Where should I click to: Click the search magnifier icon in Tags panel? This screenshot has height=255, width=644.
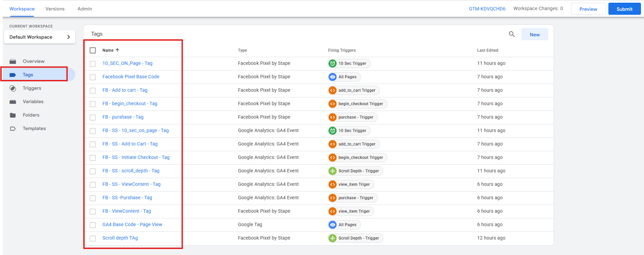(x=512, y=34)
